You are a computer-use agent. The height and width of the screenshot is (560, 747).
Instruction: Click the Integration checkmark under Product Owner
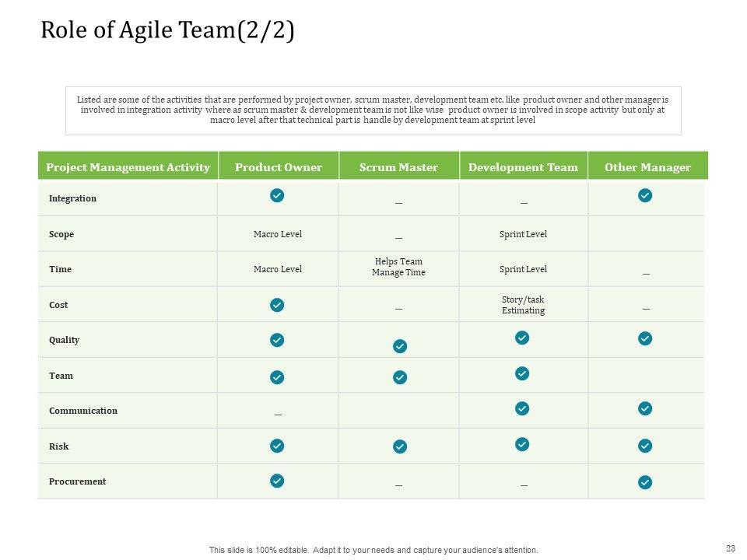[x=276, y=195]
